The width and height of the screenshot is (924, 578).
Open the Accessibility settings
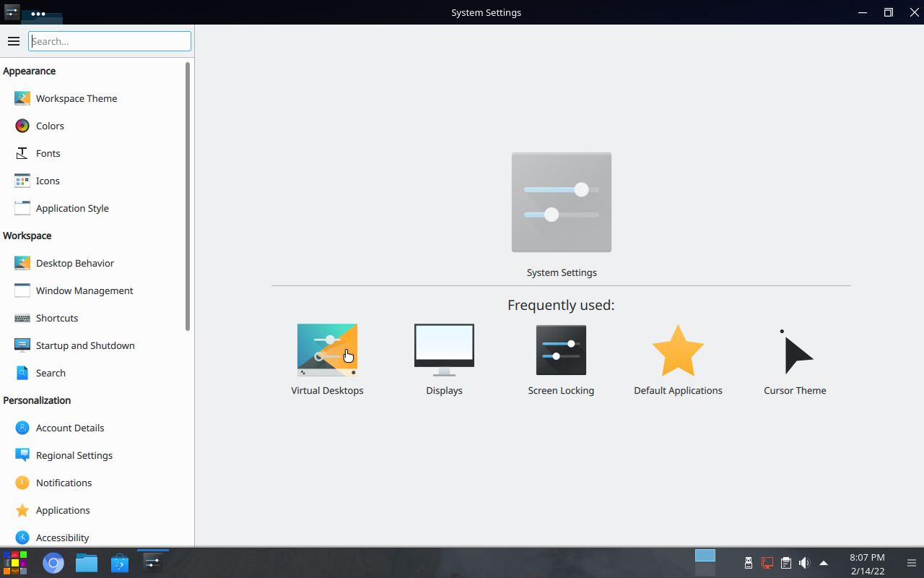click(x=97, y=537)
